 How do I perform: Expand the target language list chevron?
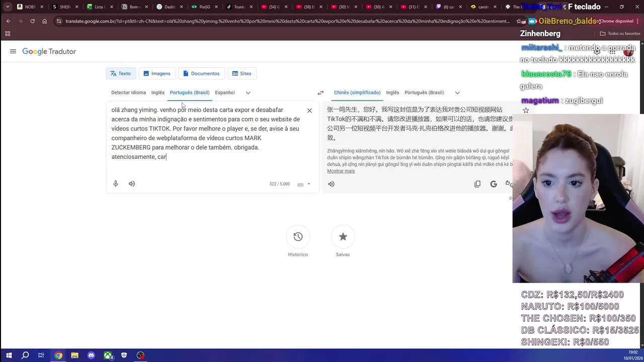tap(457, 93)
